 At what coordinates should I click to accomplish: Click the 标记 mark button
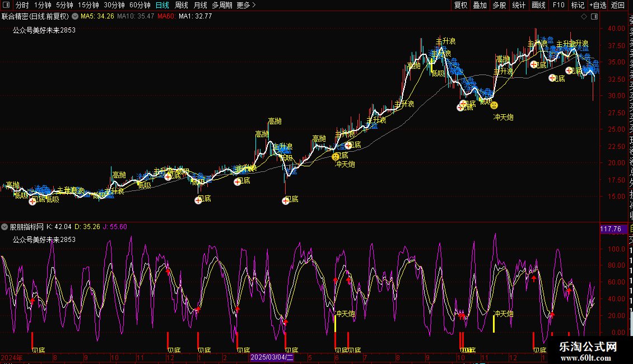(578, 5)
